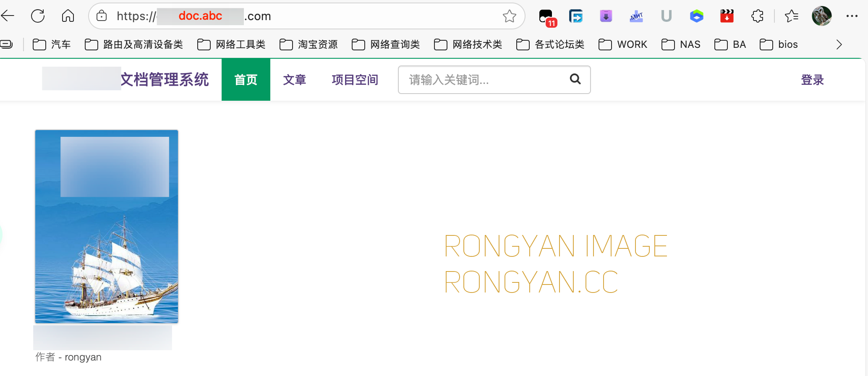
Task: Open the extension with red 11 badge
Action: 547,17
